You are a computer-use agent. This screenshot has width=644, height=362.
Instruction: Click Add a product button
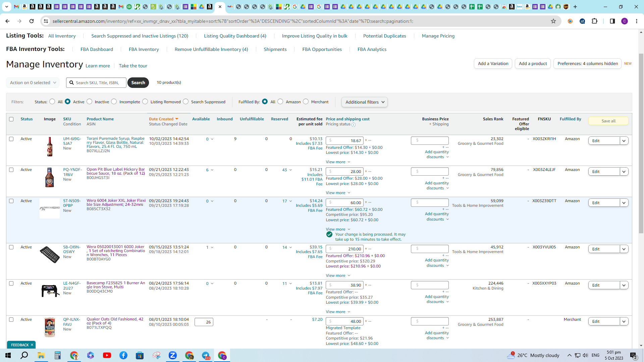pos(533,63)
